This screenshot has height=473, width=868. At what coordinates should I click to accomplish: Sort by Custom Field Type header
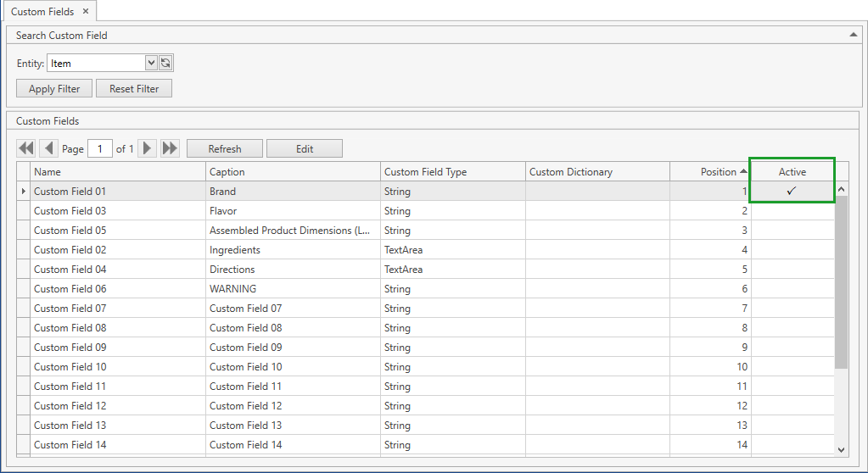point(453,171)
